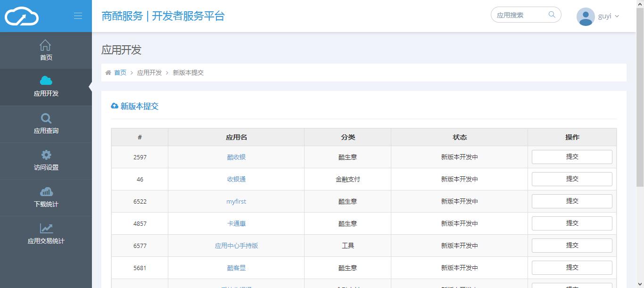
Task: Open the 访问设置 menu label
Action: [x=46, y=167]
